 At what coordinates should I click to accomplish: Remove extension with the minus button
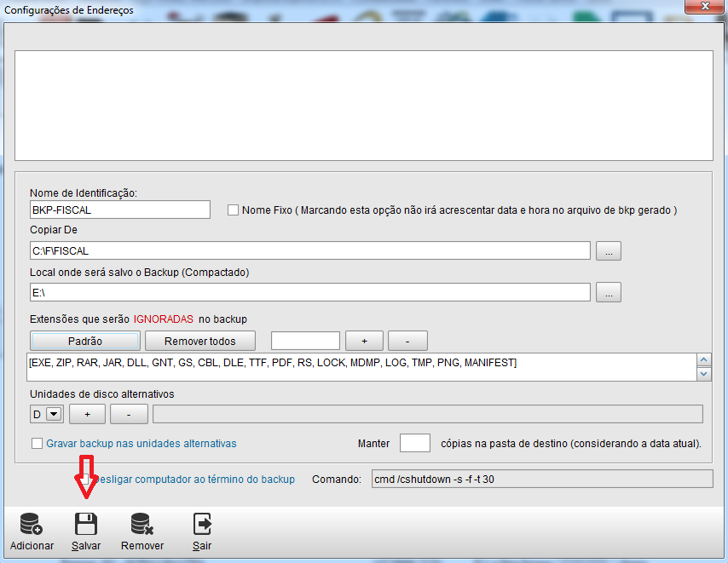[x=407, y=341]
